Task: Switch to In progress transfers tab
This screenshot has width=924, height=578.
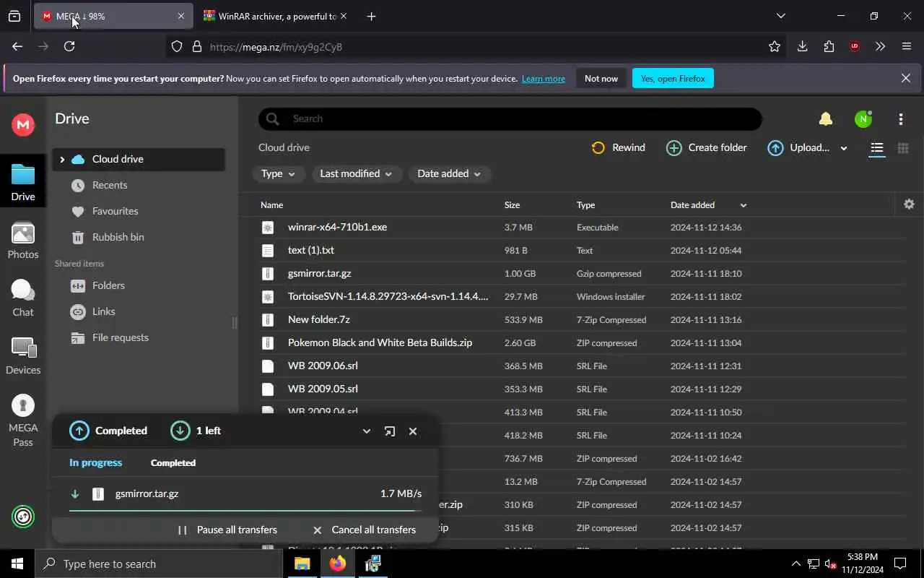Action: [x=95, y=462]
